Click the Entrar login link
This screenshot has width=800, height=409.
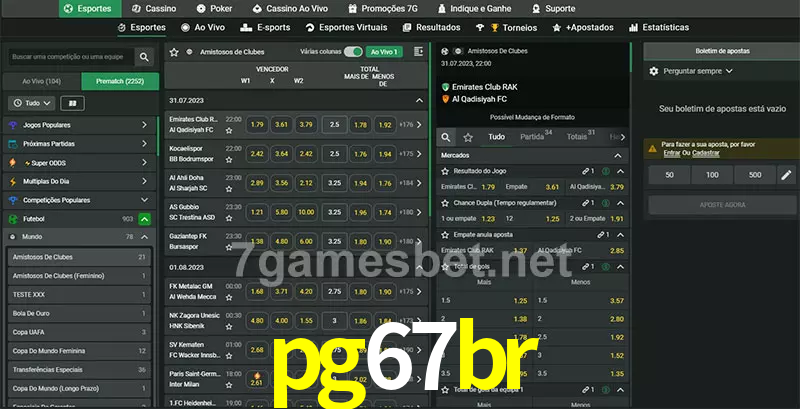[671, 153]
